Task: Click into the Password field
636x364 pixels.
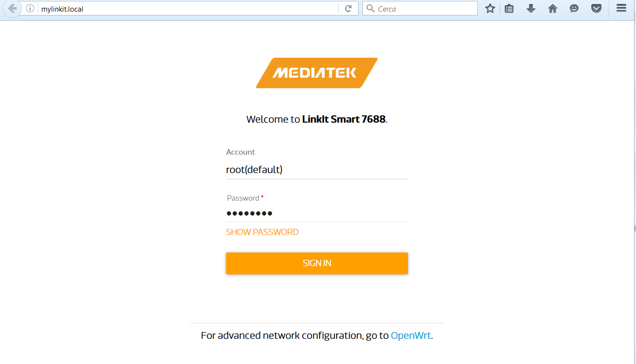Action: click(x=316, y=213)
